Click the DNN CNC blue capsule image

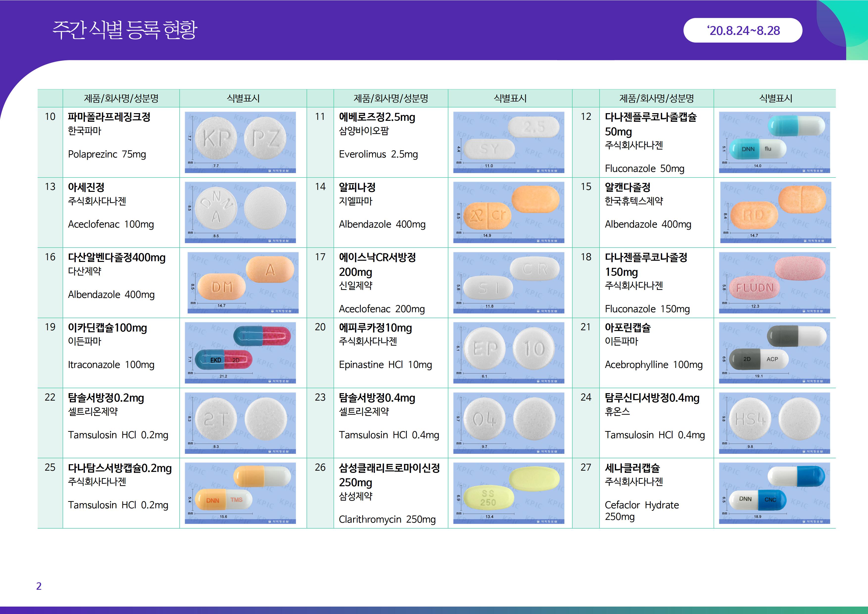point(774,493)
